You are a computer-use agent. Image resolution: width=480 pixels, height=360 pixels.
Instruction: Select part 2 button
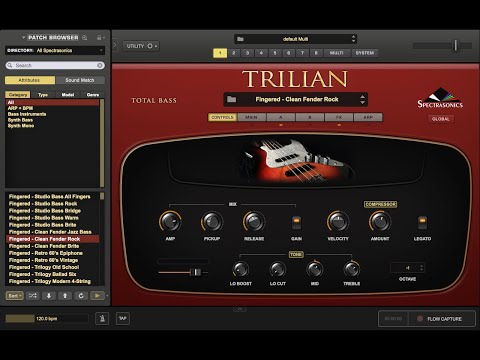[x=234, y=53]
